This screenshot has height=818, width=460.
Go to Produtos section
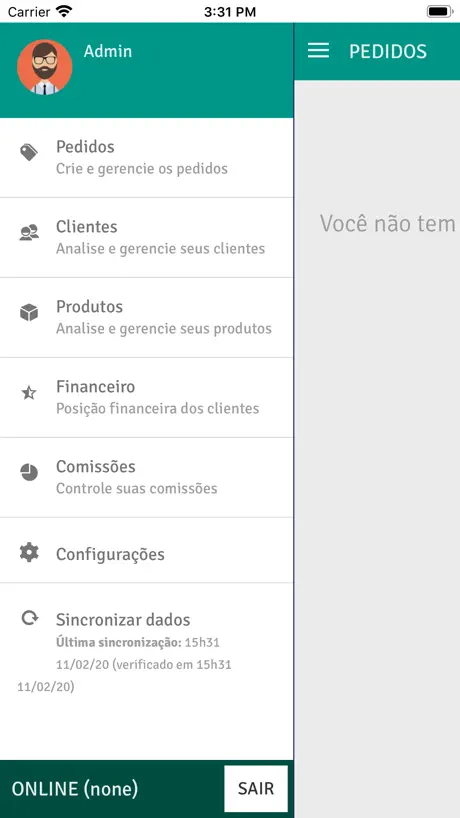(147, 318)
